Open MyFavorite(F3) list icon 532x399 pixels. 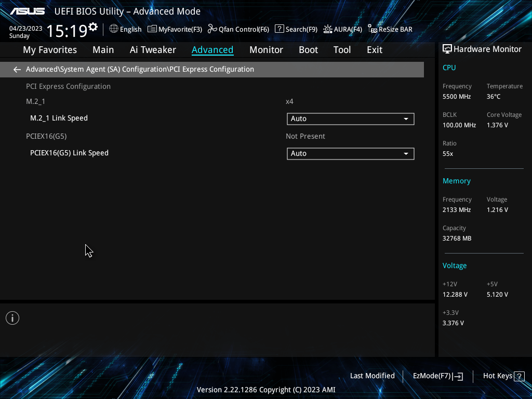(x=152, y=29)
